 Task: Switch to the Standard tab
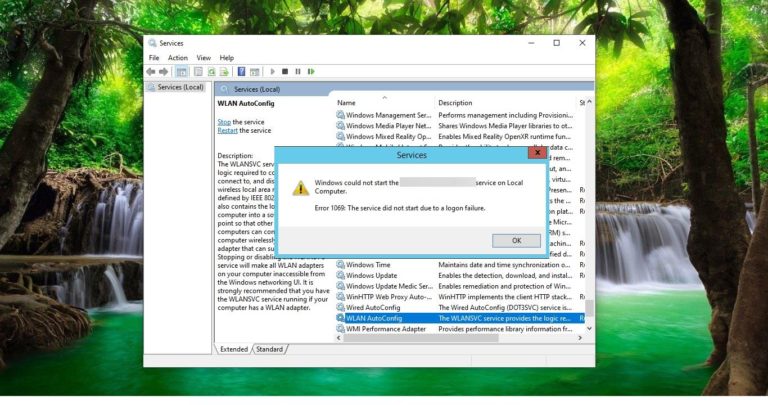tap(269, 349)
